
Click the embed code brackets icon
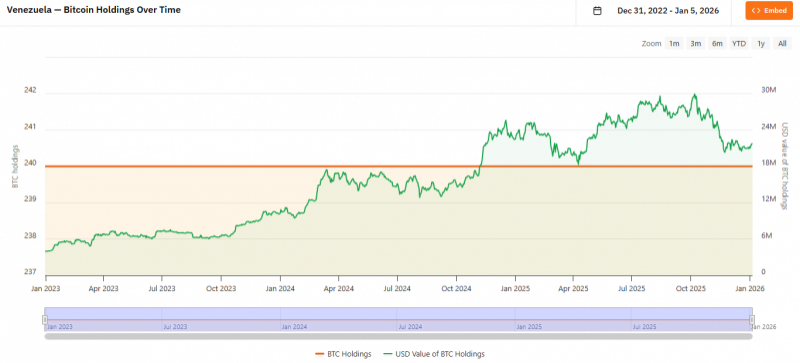click(x=756, y=11)
